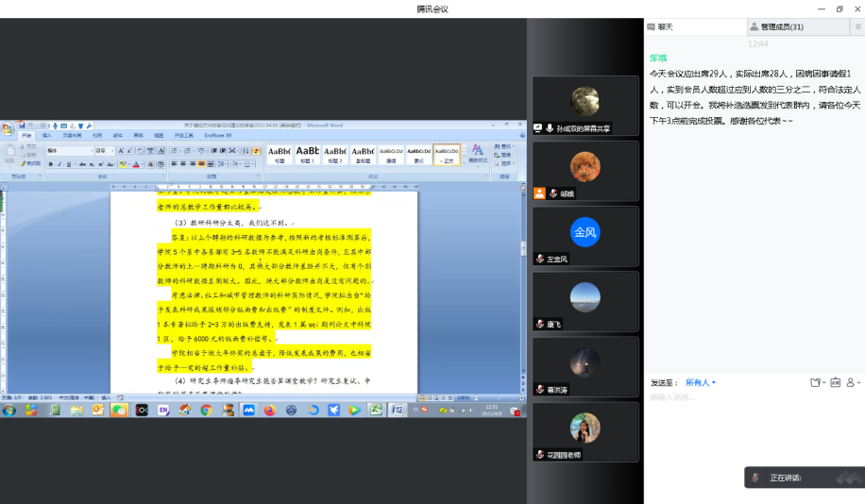Select the EndNote X9 ribbon tab
This screenshot has height=504, width=865.
(x=218, y=136)
